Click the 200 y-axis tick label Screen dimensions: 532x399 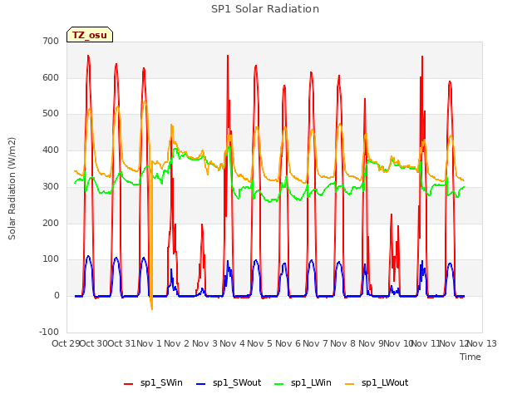click(x=51, y=223)
